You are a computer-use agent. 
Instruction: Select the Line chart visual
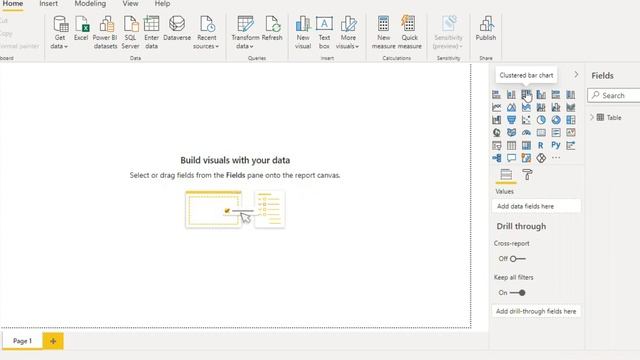click(496, 107)
